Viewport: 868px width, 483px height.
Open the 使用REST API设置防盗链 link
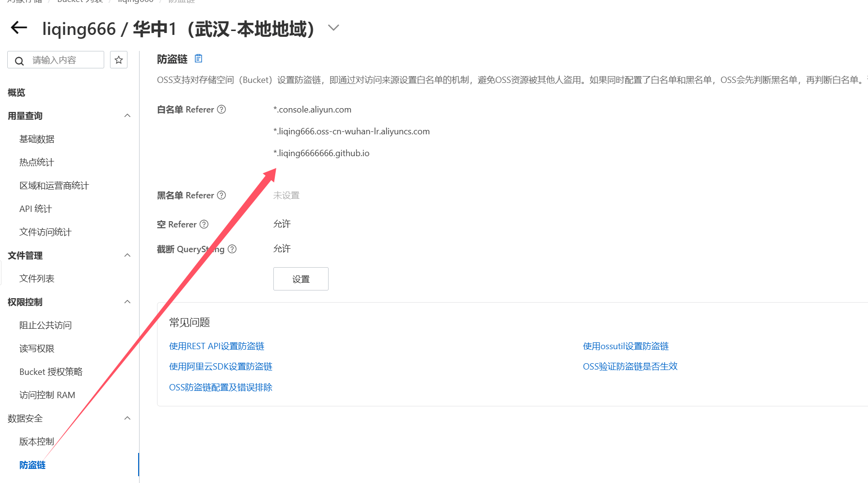pyautogui.click(x=217, y=346)
